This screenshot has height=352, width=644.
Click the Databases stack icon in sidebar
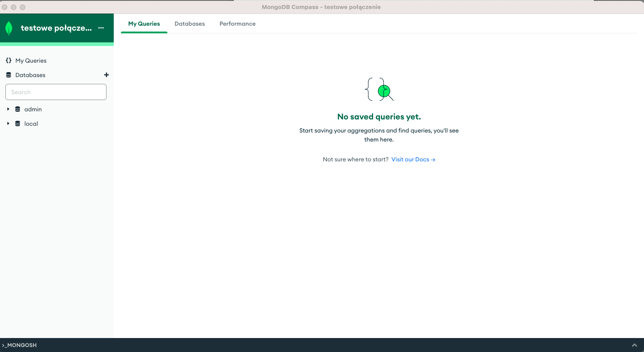click(x=9, y=75)
